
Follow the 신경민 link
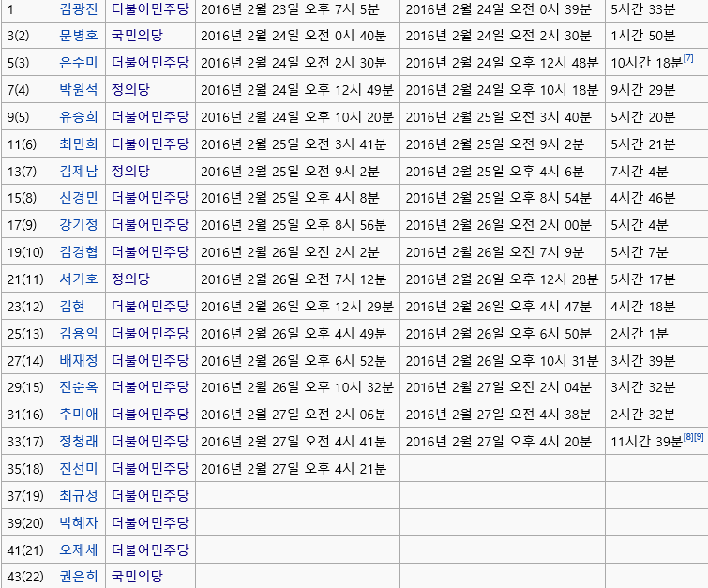click(79, 197)
